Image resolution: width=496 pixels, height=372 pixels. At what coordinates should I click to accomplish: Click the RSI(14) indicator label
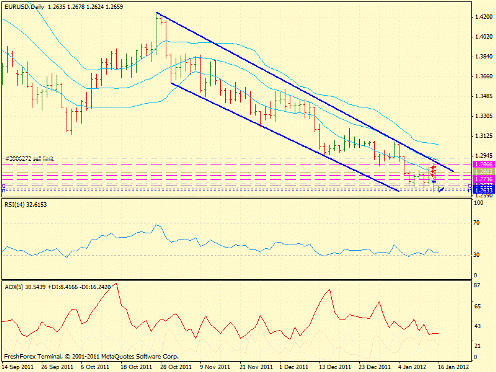tap(25, 204)
